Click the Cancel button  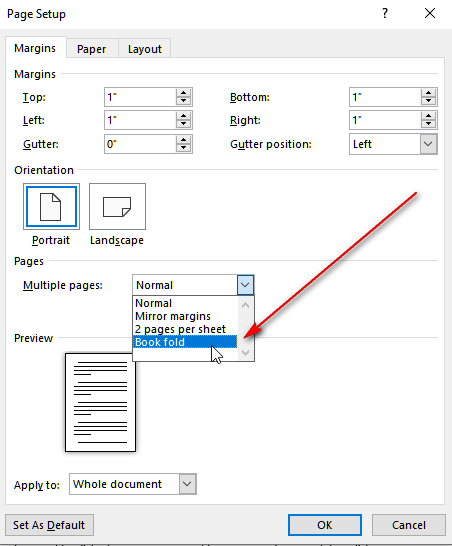(409, 525)
